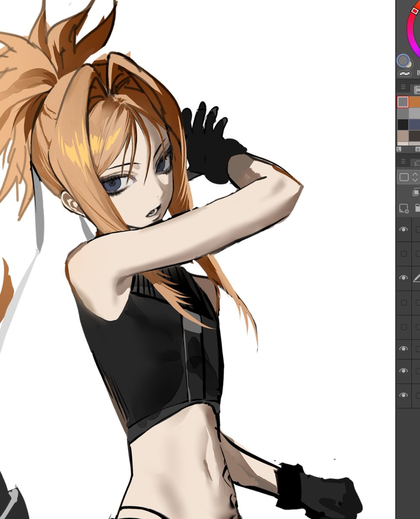
Task: Show the second layer using its empty visibility box
Action: pos(404,253)
